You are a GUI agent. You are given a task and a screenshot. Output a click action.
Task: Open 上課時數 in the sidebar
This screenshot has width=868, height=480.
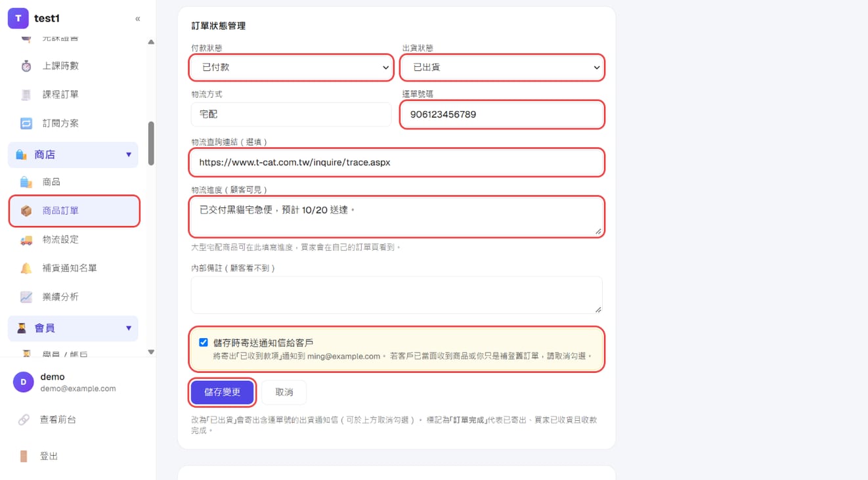click(60, 66)
